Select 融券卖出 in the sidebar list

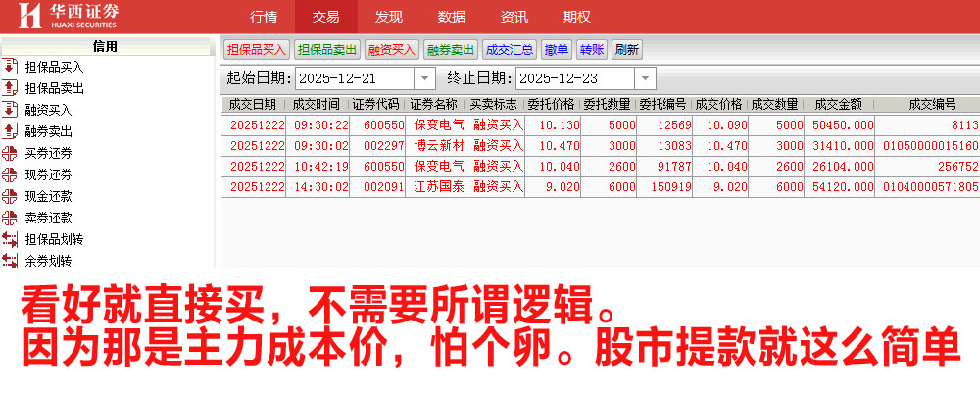48,132
